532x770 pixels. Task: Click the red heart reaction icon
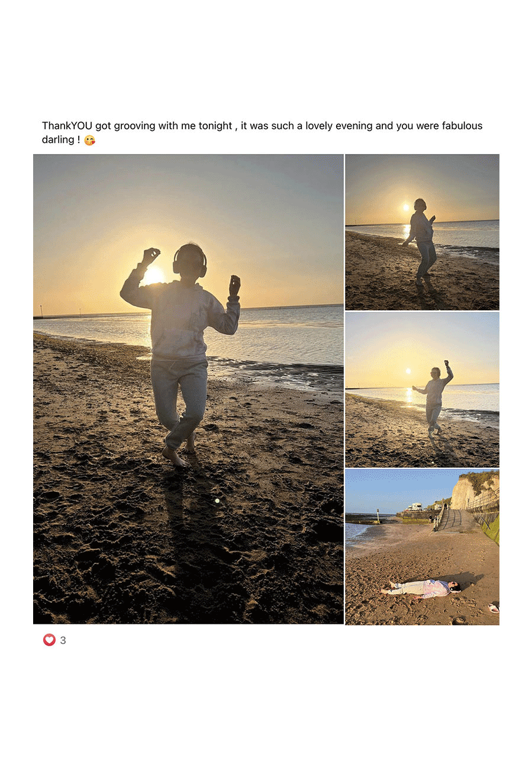click(x=49, y=640)
